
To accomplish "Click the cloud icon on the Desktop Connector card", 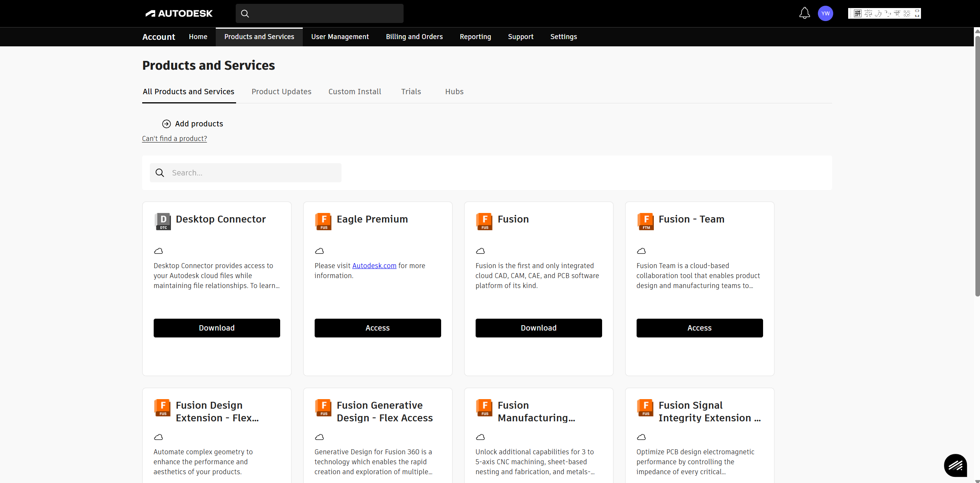I will click(x=158, y=251).
